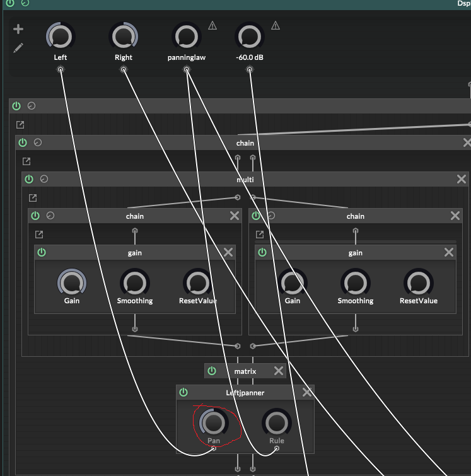
Task: Click the warning triangle beside the -60.0 dB knob
Action: (276, 26)
